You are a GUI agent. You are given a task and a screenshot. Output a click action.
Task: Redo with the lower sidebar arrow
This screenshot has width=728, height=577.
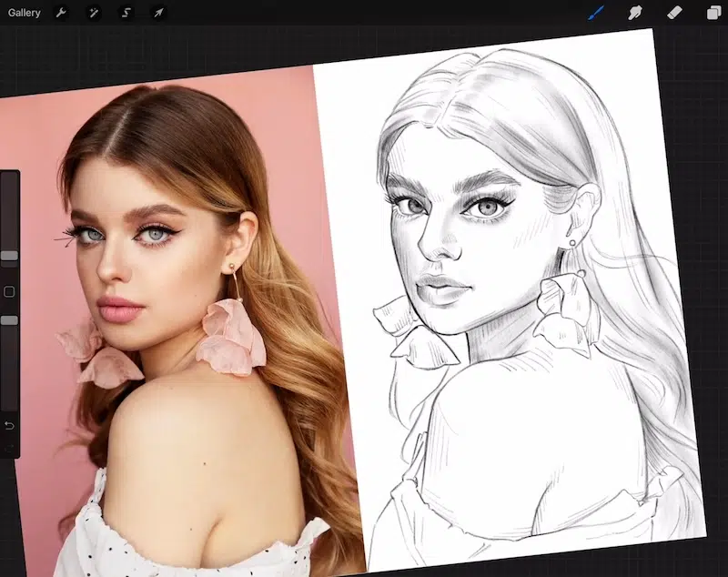click(x=9, y=448)
